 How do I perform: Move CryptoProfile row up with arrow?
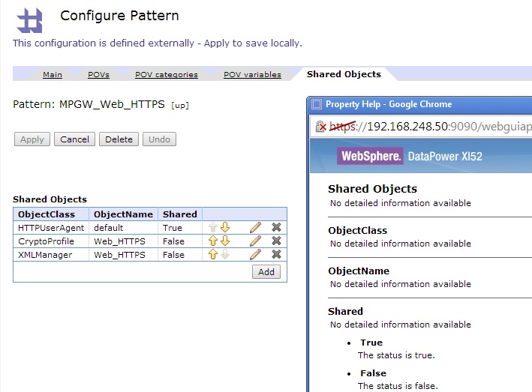pos(213,241)
